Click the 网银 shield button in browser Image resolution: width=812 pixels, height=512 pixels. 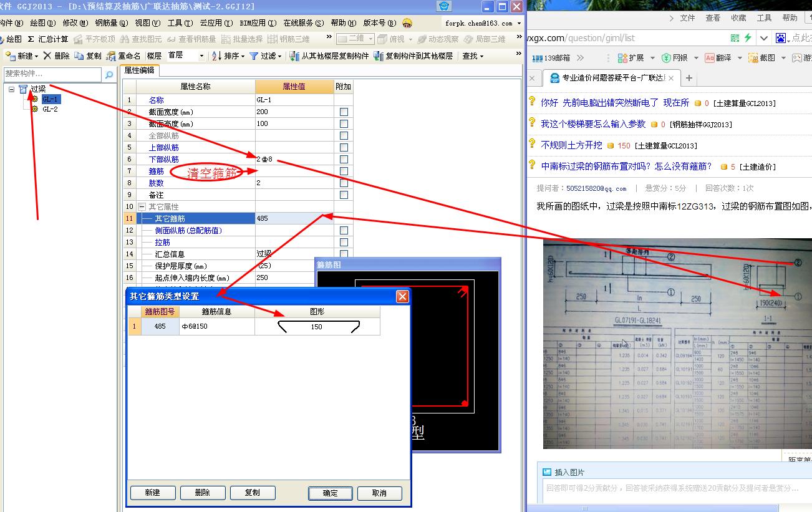674,57
